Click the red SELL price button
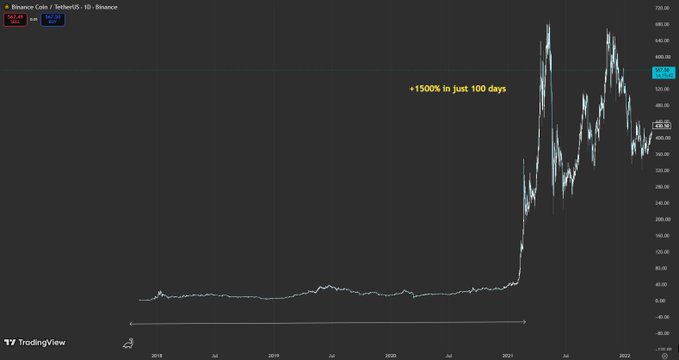Image resolution: width=679 pixels, height=360 pixels. [x=15, y=19]
